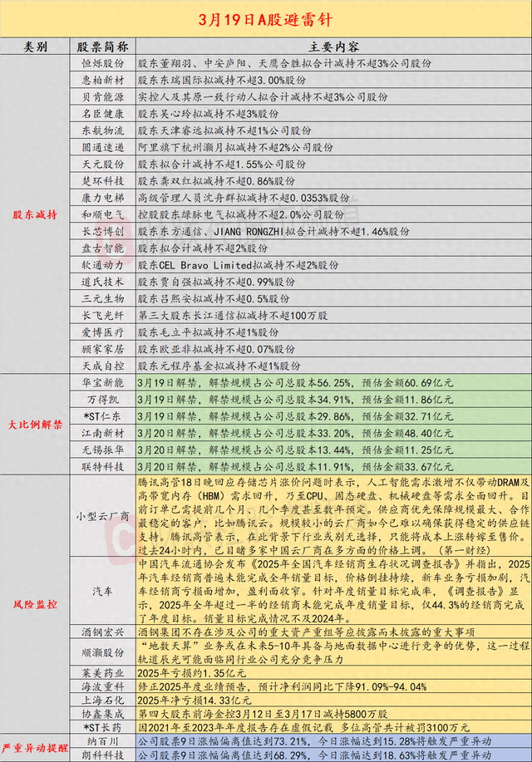Click text '第三大股东长江通信拟减持不超100万股'
The height and width of the screenshot is (762, 532).
click(233, 316)
